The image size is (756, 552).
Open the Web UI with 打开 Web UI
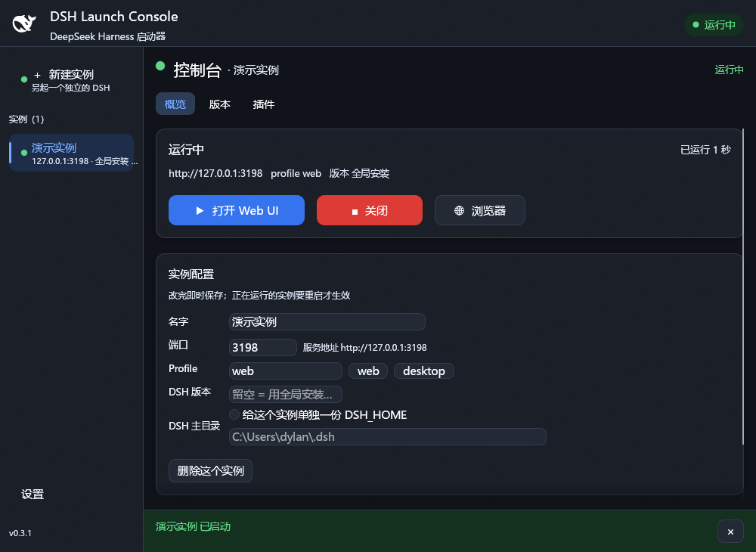[x=236, y=210]
